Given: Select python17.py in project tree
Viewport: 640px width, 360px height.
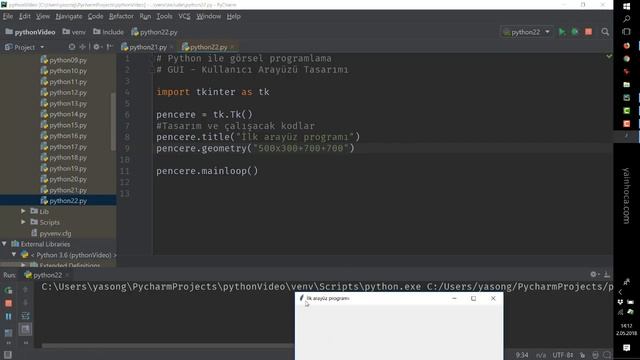Looking at the screenshot, I should click(x=64, y=147).
